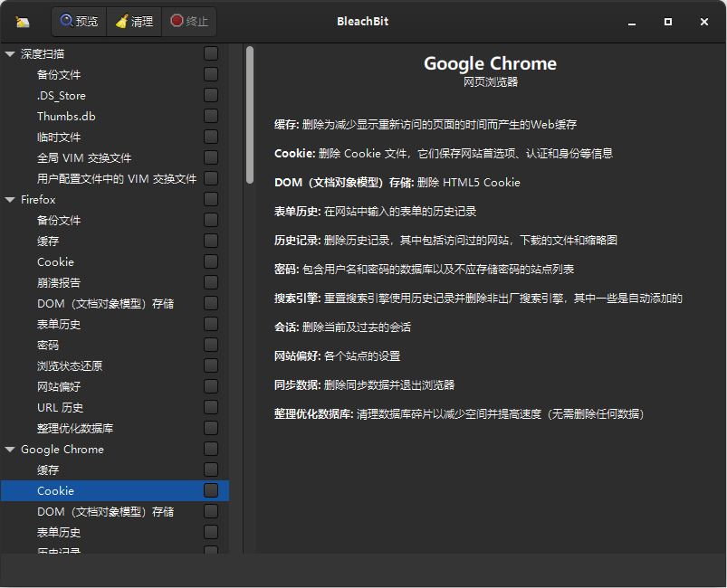Collapse the 深度扫描 section

pyautogui.click(x=10, y=53)
